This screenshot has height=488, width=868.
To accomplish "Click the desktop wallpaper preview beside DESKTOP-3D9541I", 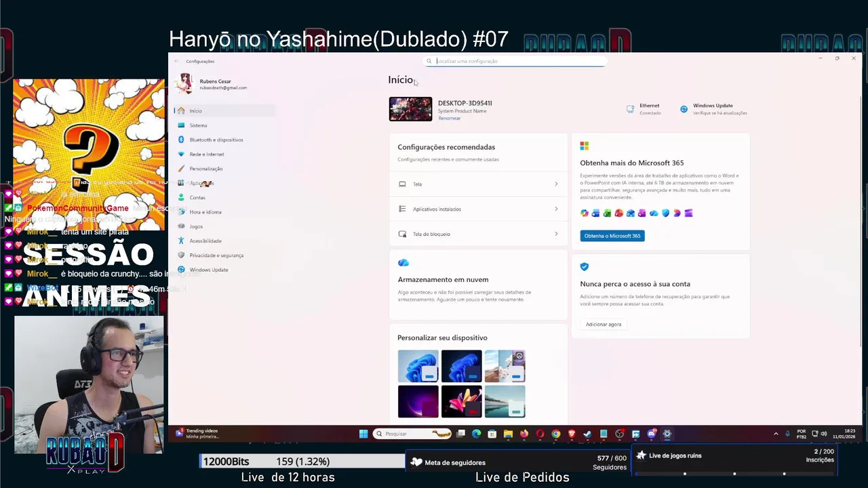I will pyautogui.click(x=410, y=109).
